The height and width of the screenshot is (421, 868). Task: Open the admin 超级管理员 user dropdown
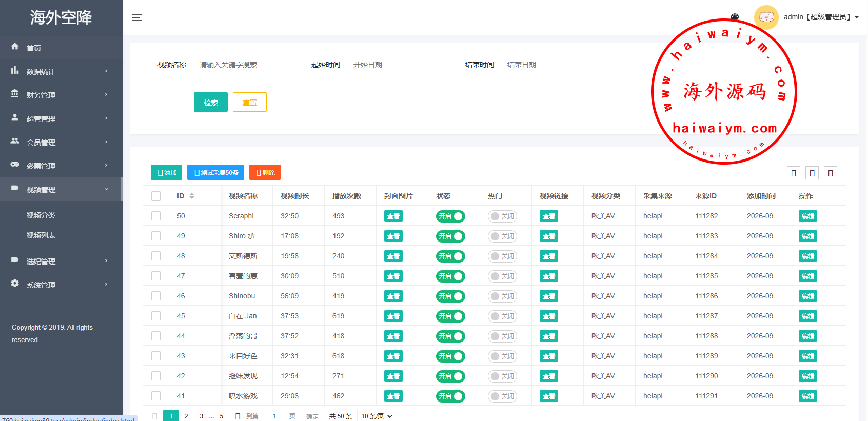(x=821, y=17)
